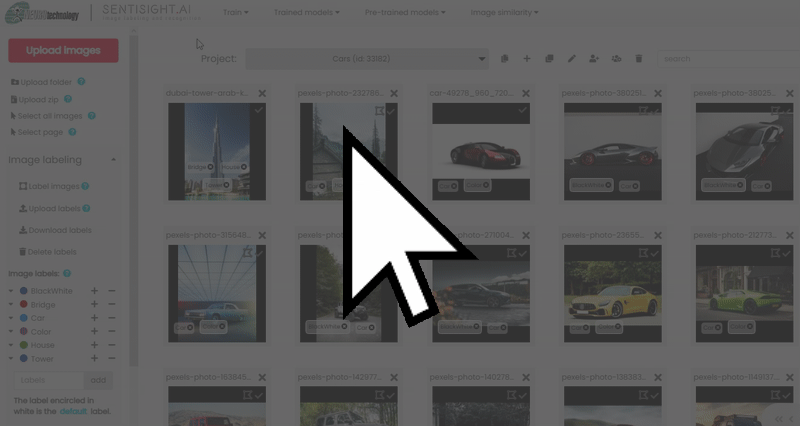Toggle selection checkmark on pexels-photo-142977 image
Viewport: 800px width, 426px height.
pyautogui.click(x=391, y=395)
